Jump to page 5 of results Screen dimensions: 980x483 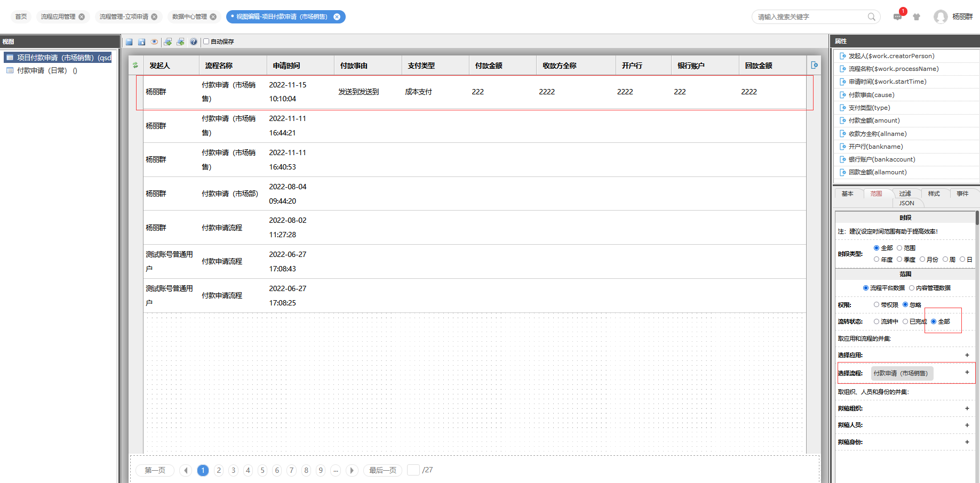tap(262, 470)
